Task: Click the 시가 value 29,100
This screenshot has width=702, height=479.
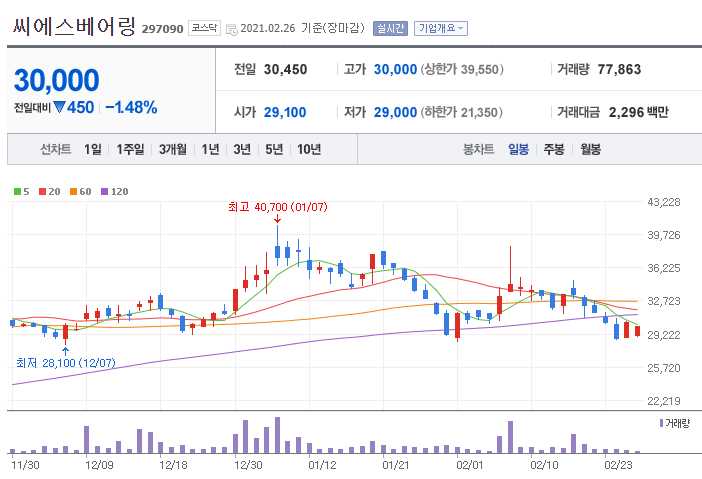Action: pos(285,112)
